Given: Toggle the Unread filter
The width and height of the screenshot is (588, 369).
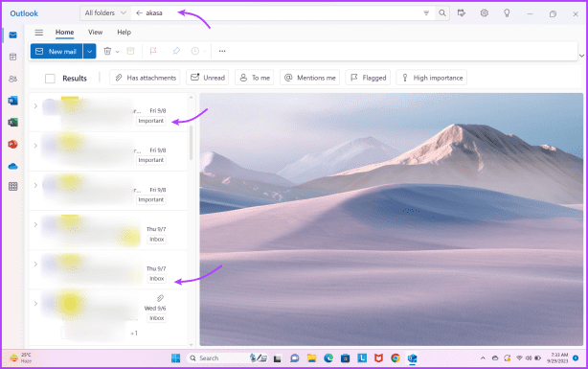Looking at the screenshot, I should pos(208,78).
